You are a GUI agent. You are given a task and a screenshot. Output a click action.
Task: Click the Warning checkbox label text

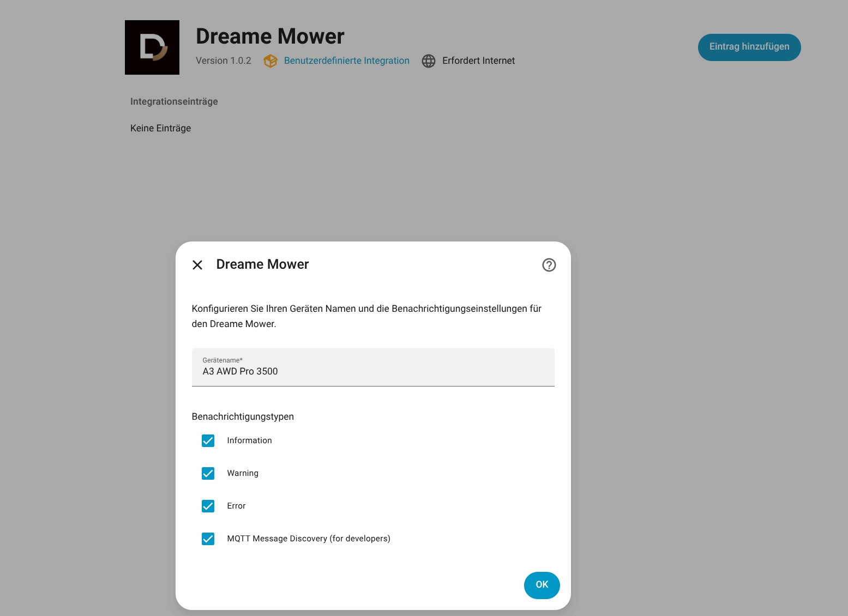click(243, 473)
